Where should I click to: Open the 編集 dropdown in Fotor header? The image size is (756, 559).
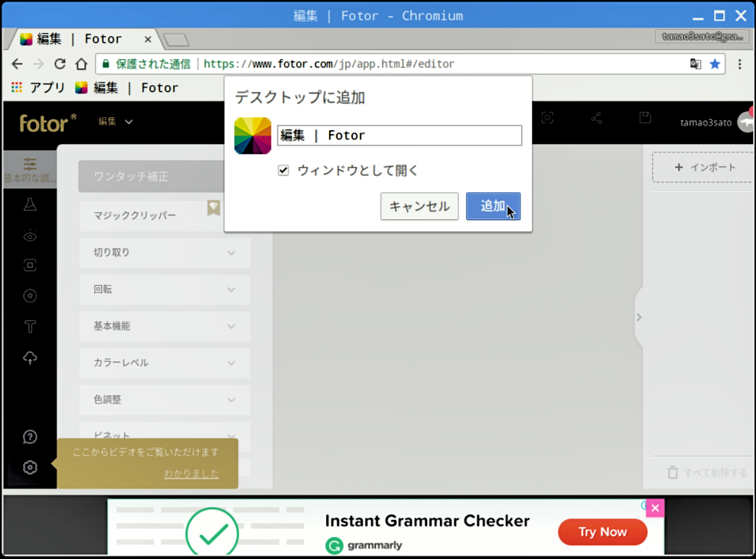(116, 122)
